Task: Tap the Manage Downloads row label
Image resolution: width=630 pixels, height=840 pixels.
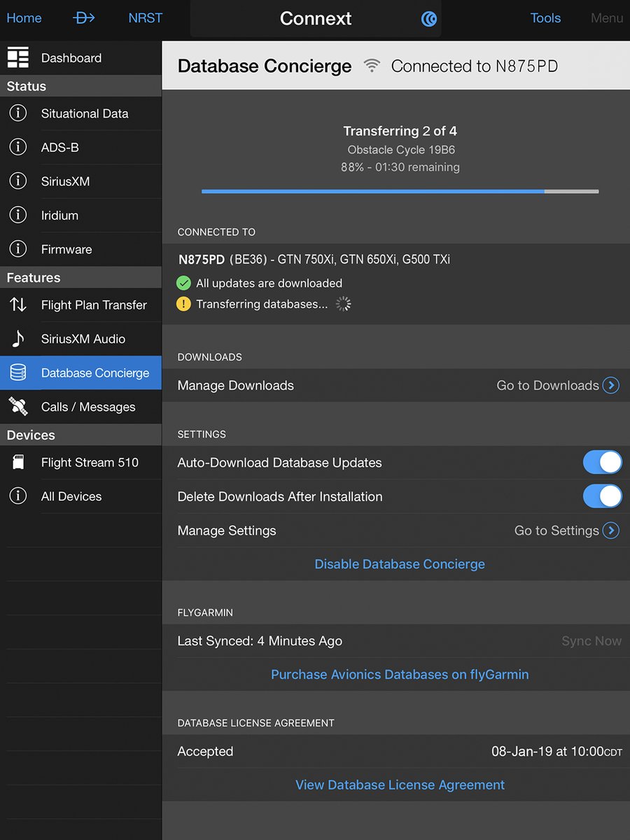Action: 235,386
